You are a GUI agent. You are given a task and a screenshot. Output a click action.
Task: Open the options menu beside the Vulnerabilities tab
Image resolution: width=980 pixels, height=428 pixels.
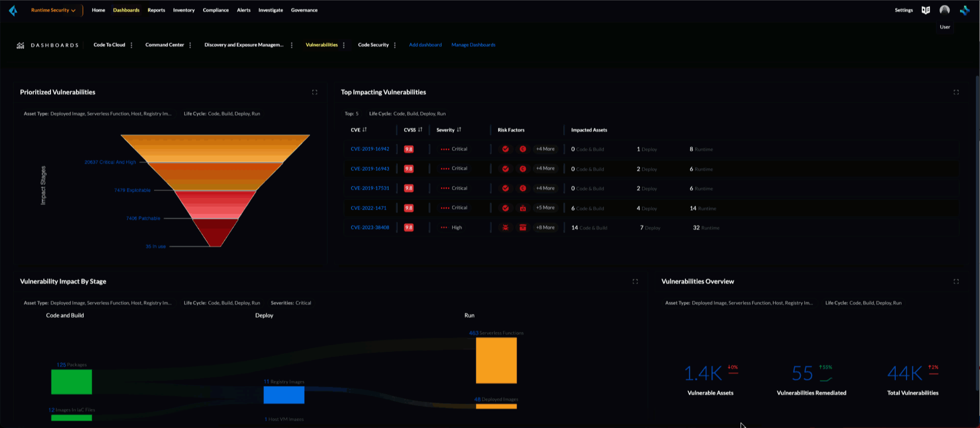click(x=344, y=45)
